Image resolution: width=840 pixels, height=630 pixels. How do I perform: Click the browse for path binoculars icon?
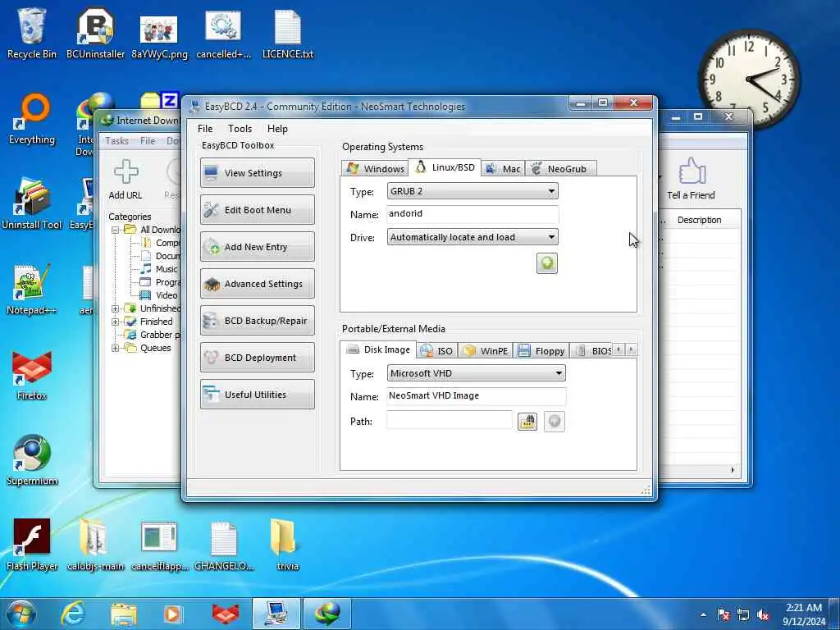tap(527, 422)
